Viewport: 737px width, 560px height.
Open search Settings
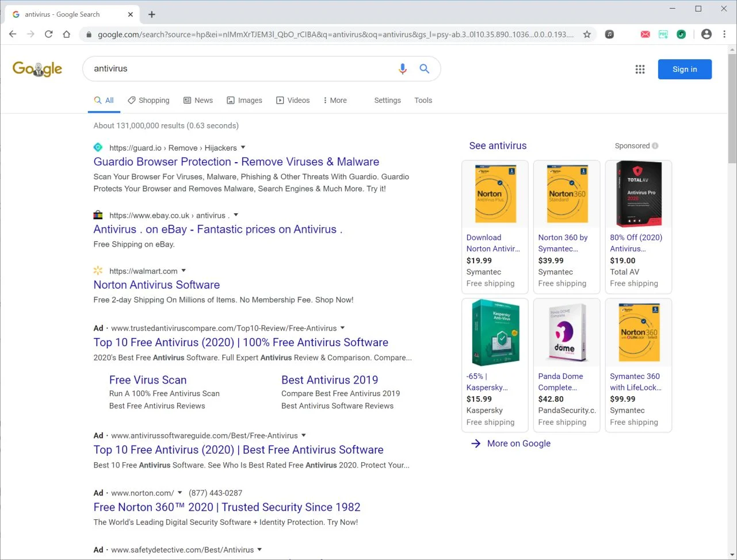point(387,100)
